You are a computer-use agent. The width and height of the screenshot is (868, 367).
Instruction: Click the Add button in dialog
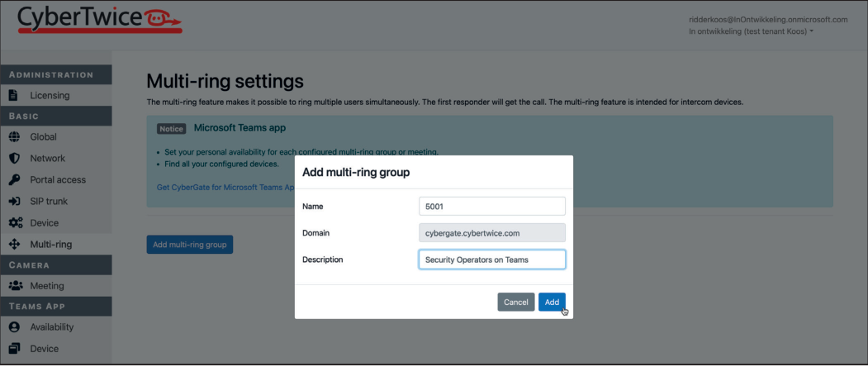click(x=552, y=303)
